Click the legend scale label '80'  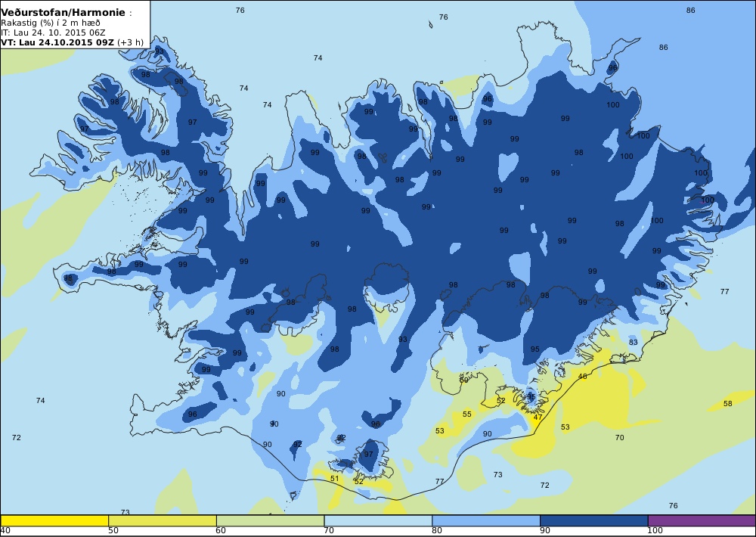pyautogui.click(x=437, y=531)
